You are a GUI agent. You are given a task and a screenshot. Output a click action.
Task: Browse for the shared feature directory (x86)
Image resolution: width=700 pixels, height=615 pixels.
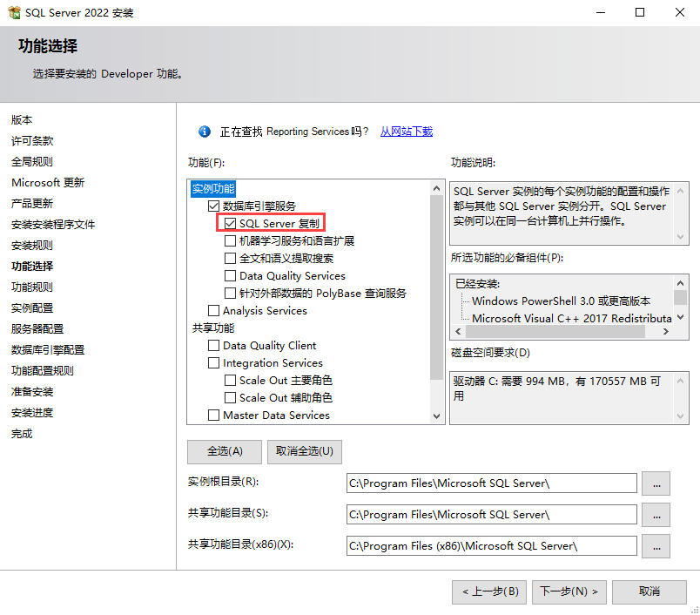[656, 546]
